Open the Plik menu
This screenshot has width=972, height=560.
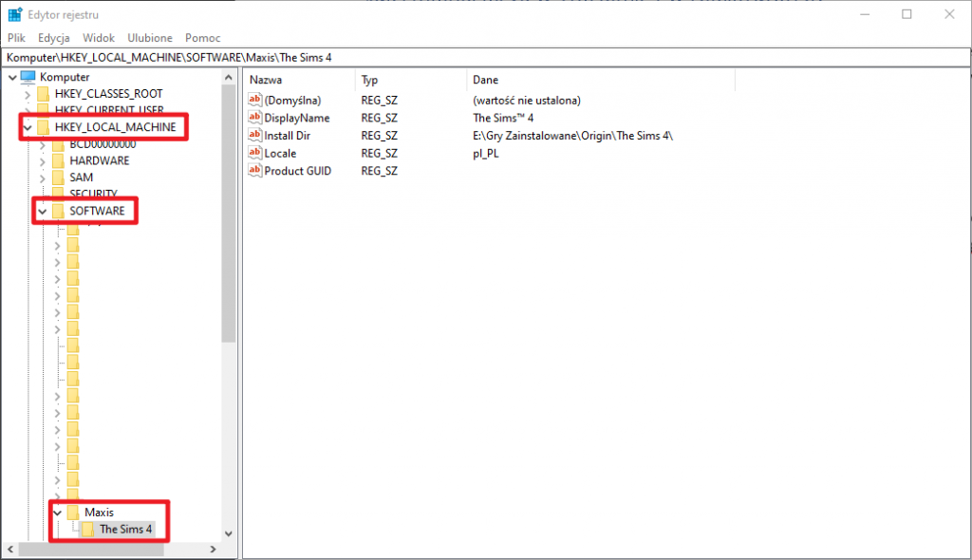coord(16,38)
